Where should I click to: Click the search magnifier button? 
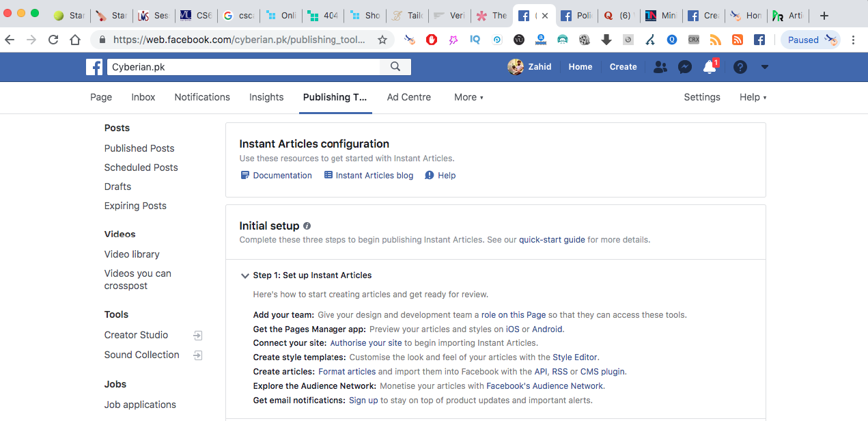(395, 66)
